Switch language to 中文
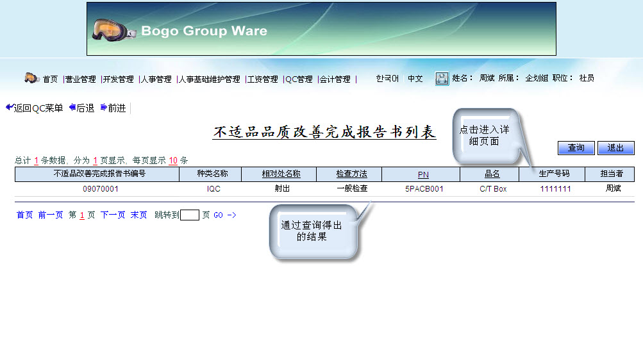Viewport: 643px width, 364px height. pyautogui.click(x=415, y=79)
